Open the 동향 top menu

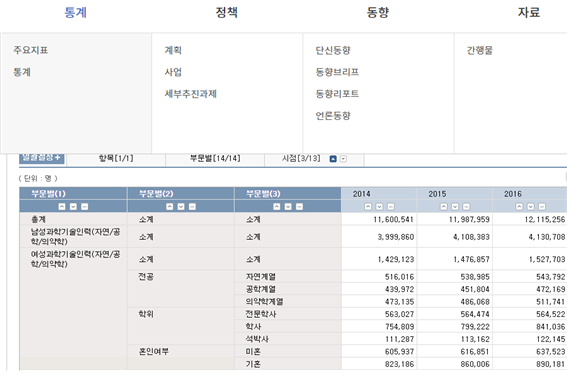pos(378,13)
